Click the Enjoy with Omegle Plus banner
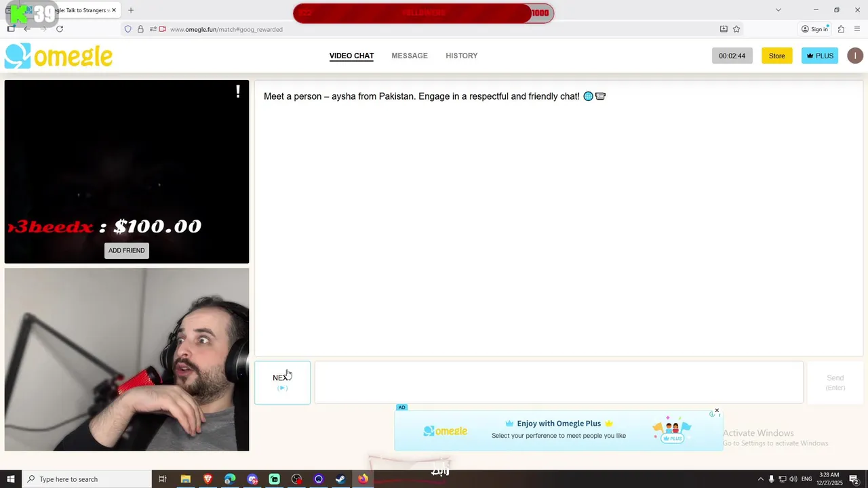Image resolution: width=868 pixels, height=488 pixels. click(559, 430)
